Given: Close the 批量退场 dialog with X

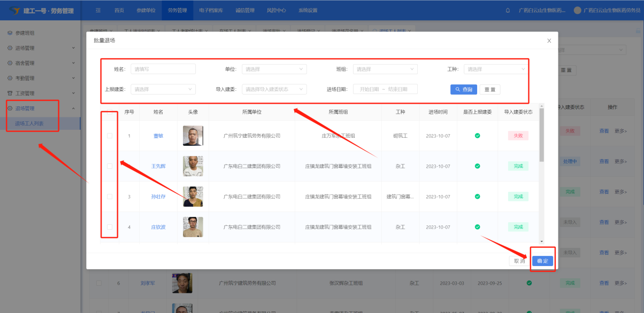Looking at the screenshot, I should [549, 41].
